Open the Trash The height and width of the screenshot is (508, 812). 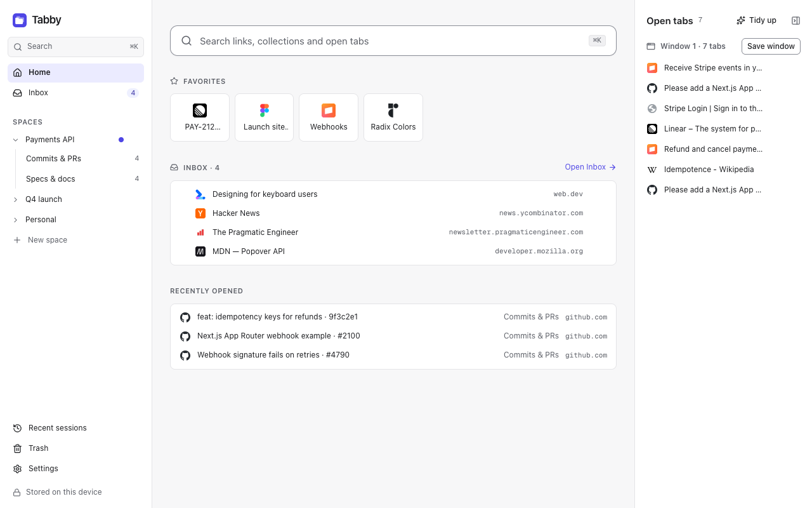coord(75,448)
